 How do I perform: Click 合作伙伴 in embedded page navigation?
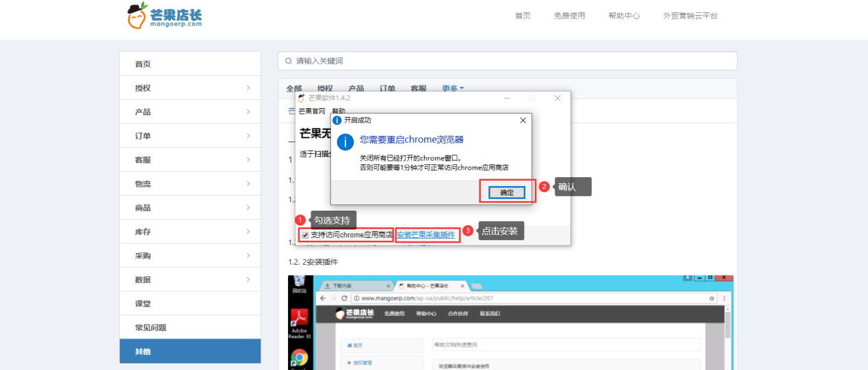[458, 314]
